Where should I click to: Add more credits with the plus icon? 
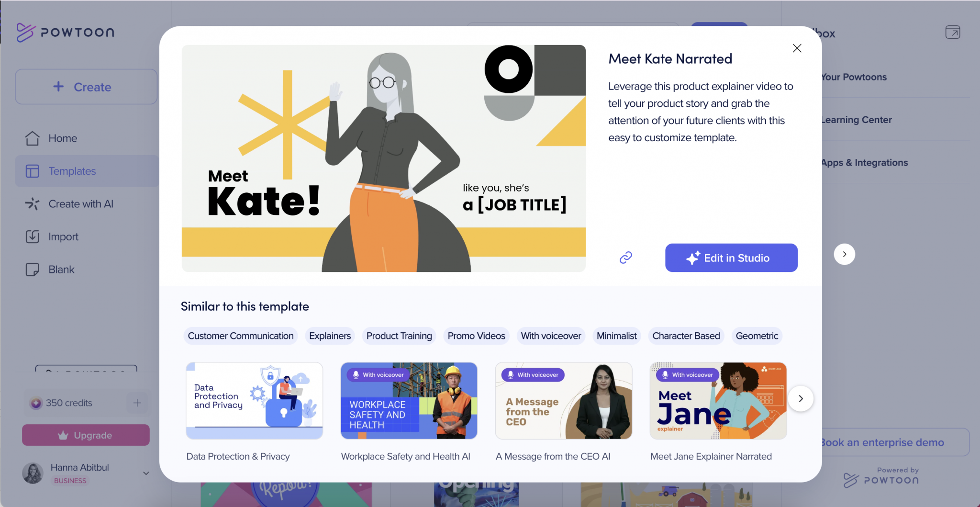point(137,403)
